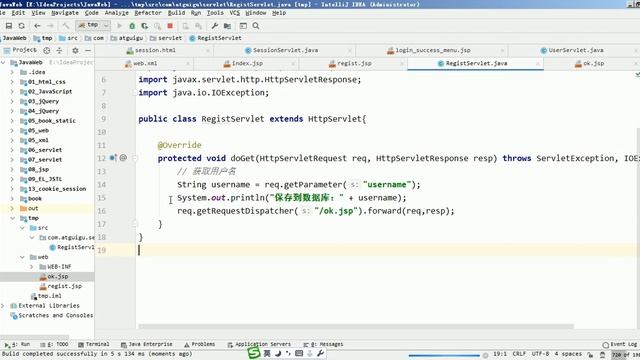640x360 pixels.
Task: Open the Run tool window button
Action: [x=17, y=344]
